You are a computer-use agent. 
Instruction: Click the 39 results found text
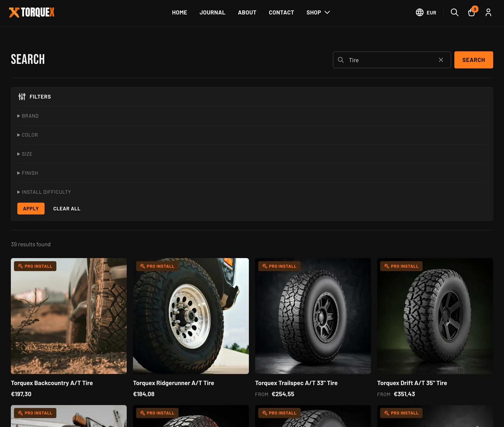pyautogui.click(x=31, y=244)
